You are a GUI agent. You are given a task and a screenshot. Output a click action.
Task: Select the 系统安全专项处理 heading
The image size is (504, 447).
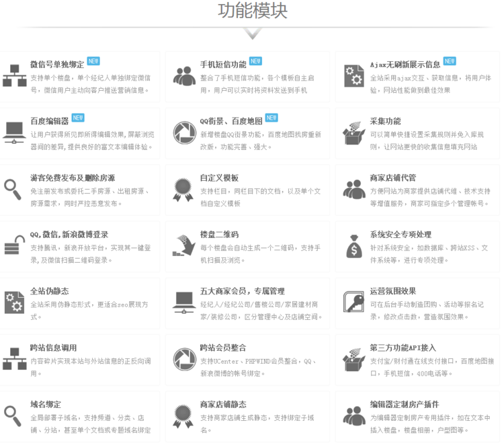401,235
